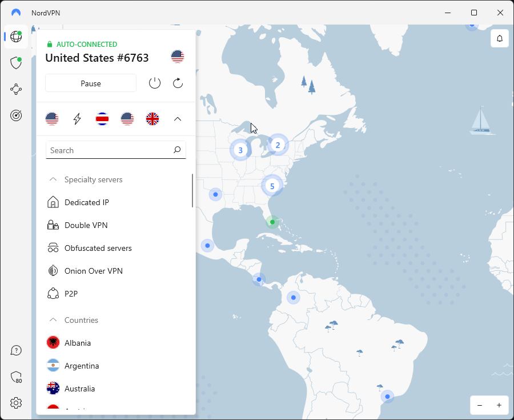Image resolution: width=514 pixels, height=420 pixels.
Task: Select Australia in countries list
Action: pos(79,389)
